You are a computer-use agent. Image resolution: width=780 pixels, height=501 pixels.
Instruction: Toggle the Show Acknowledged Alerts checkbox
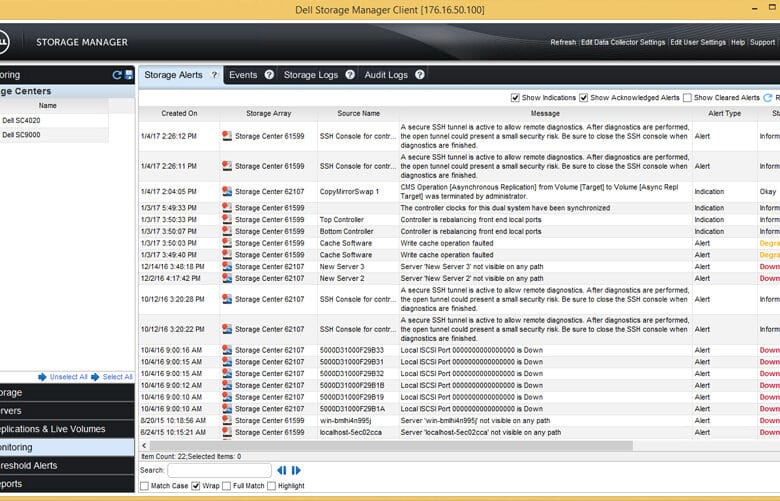click(x=584, y=98)
